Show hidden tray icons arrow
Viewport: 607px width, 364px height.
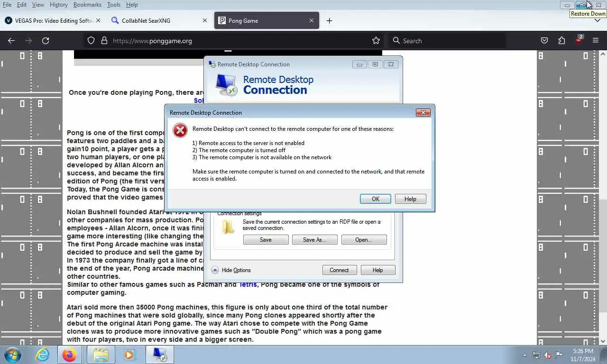point(524,355)
